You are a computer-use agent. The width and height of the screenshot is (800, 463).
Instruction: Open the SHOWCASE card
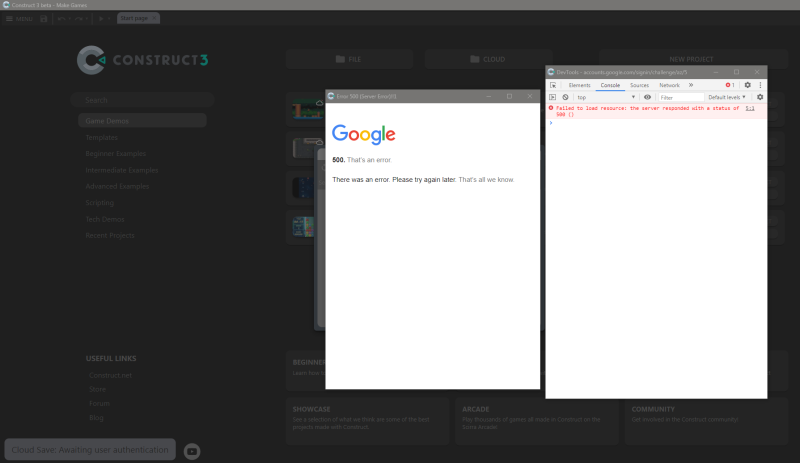tap(367, 421)
